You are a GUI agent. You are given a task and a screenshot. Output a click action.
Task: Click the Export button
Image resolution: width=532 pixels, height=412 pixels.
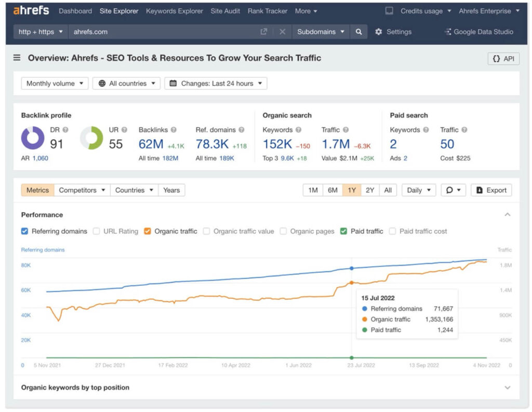coord(491,190)
